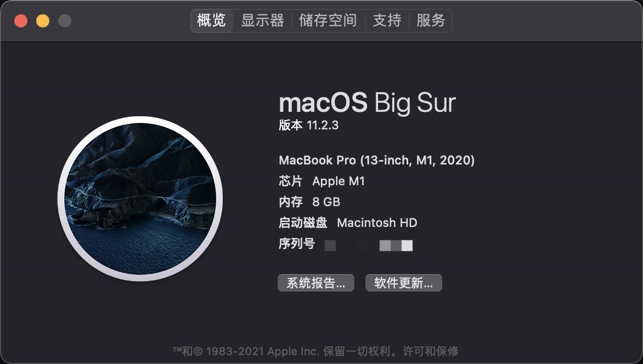Click the macOS Big Sur wallpaper icon
The width and height of the screenshot is (643, 364).
pos(140,199)
